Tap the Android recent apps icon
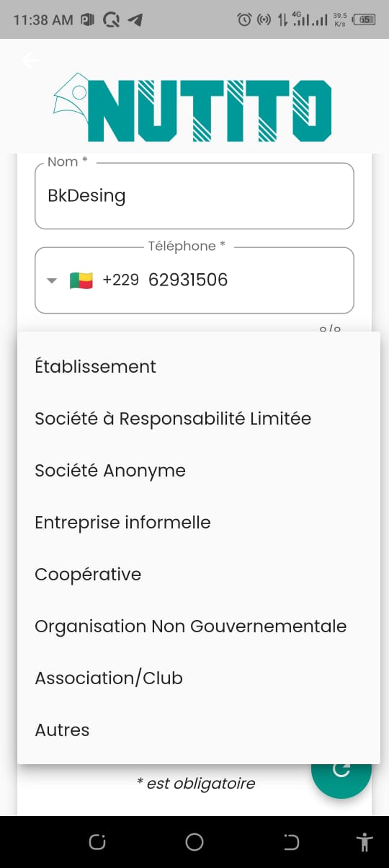Screen dimensions: 389x868 (x=97, y=842)
